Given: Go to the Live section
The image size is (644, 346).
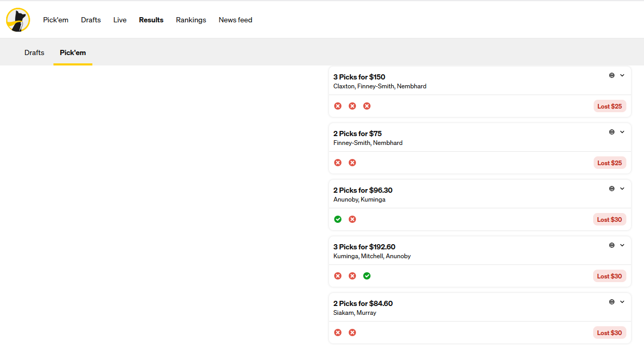Looking at the screenshot, I should (120, 20).
